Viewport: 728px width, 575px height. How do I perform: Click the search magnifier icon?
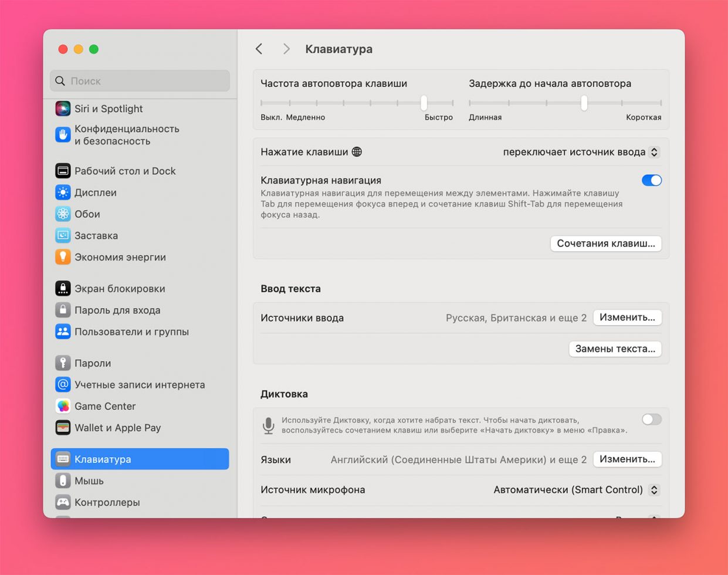[60, 81]
